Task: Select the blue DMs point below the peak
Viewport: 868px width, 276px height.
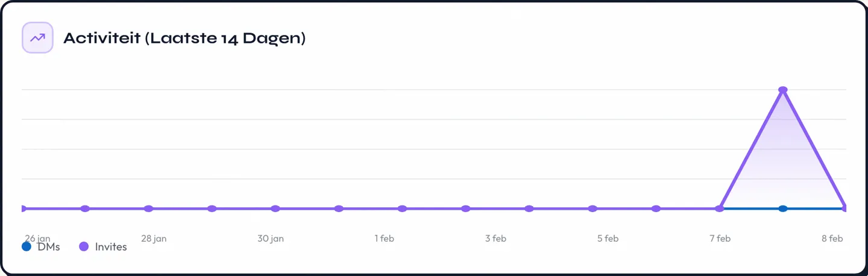Action: (783, 209)
